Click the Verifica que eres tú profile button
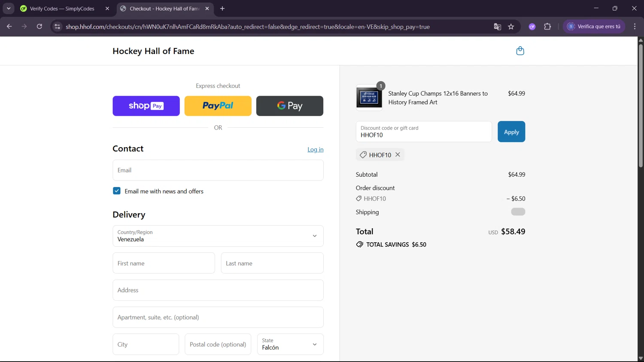This screenshot has width=644, height=362. pos(594,27)
